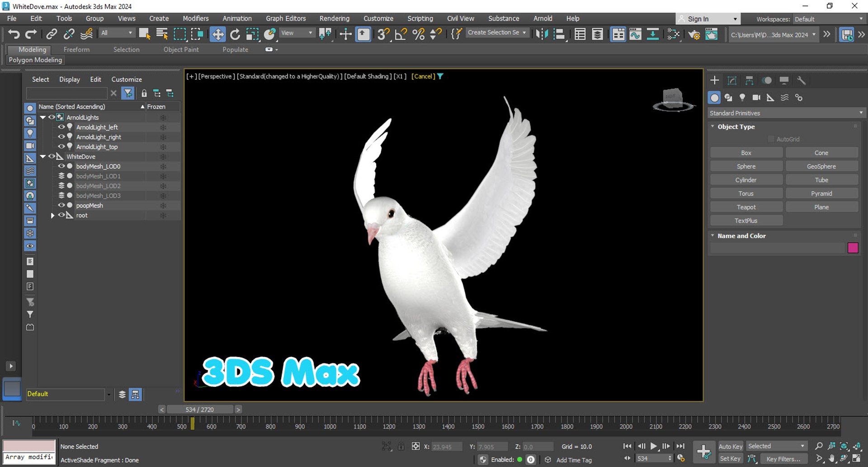
Task: Collapse the ArnoldLights group
Action: (x=43, y=117)
